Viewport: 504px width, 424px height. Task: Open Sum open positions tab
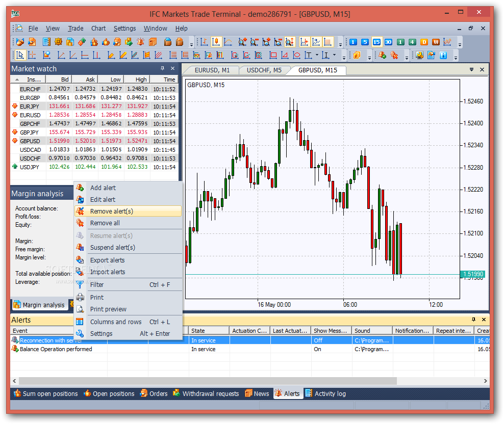(x=45, y=393)
